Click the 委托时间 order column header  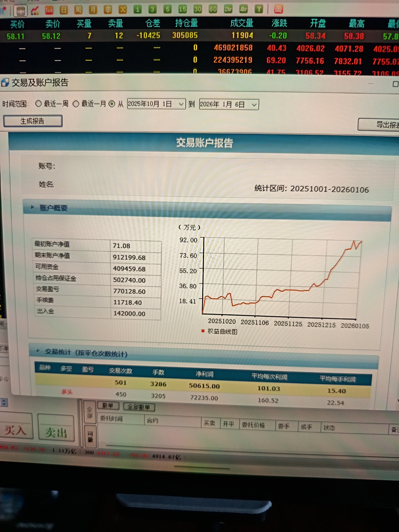pos(111,418)
